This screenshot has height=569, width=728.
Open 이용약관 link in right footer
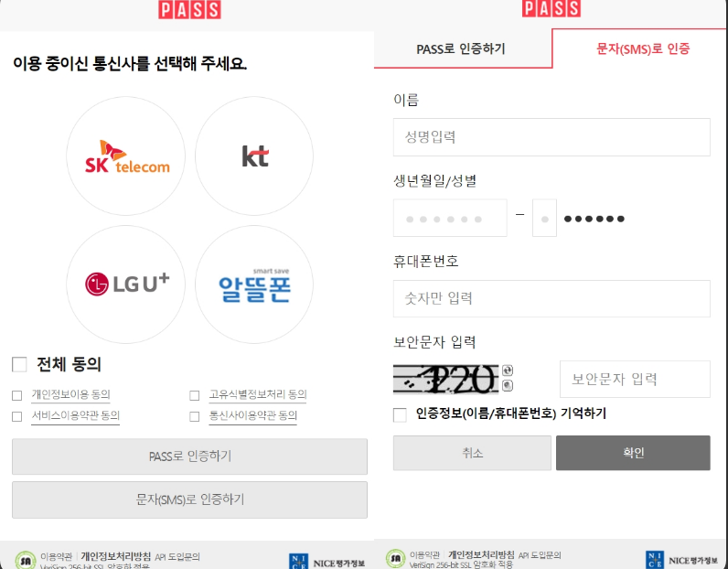click(x=424, y=555)
